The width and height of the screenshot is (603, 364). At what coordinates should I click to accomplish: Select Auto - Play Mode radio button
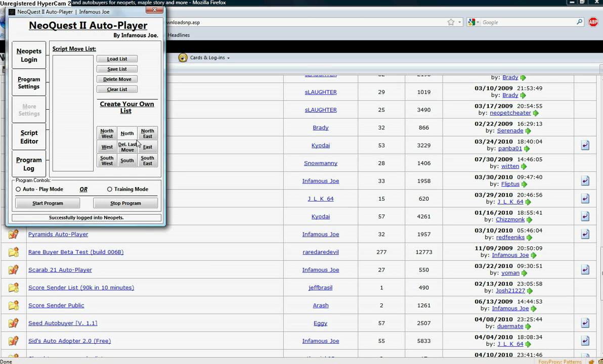coord(18,189)
